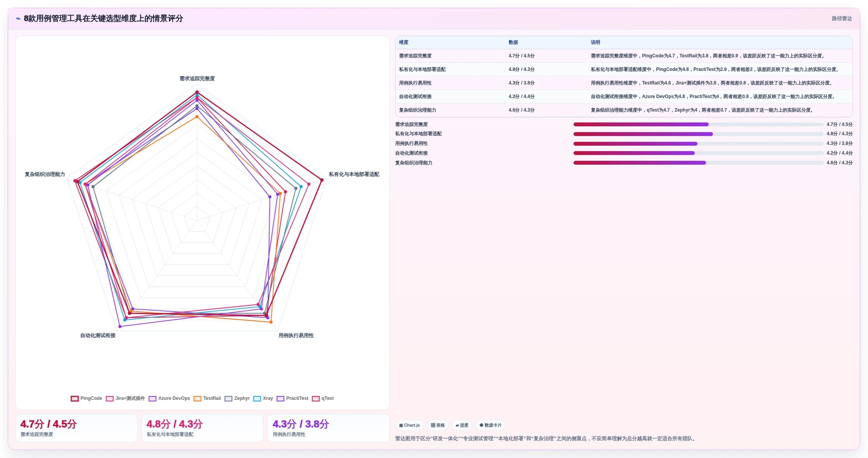
Task: Click the 4.3分 / 3.8分 data card
Action: 329,428
